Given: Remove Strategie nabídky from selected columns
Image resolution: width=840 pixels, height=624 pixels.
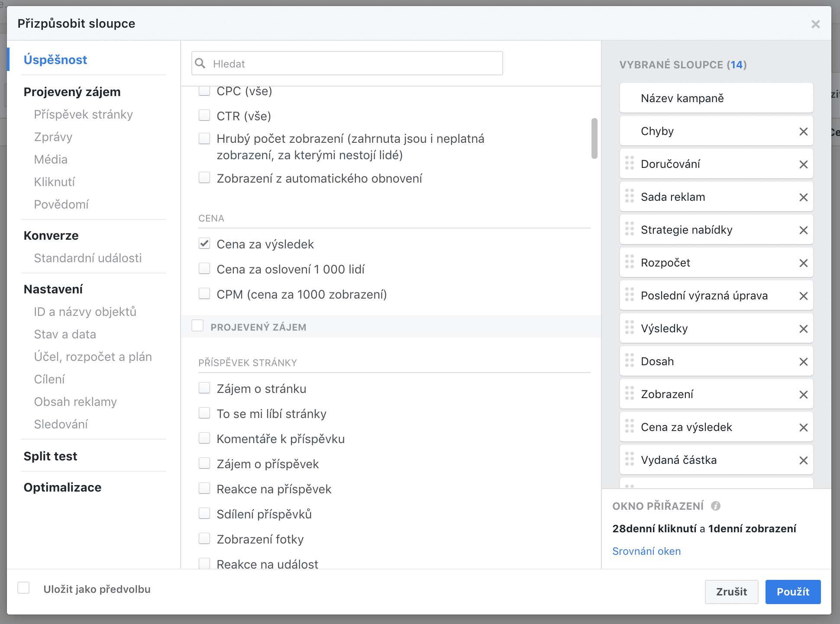Looking at the screenshot, I should pyautogui.click(x=803, y=230).
